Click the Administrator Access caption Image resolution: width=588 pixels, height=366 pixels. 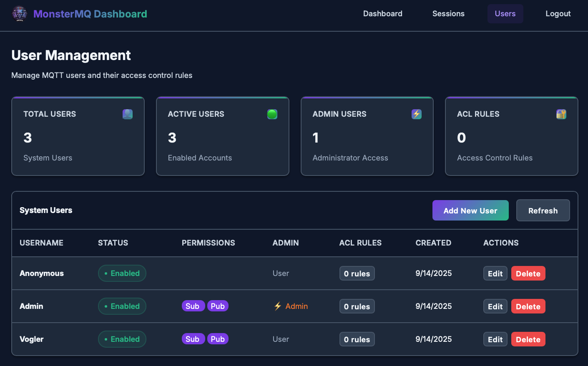(x=350, y=158)
